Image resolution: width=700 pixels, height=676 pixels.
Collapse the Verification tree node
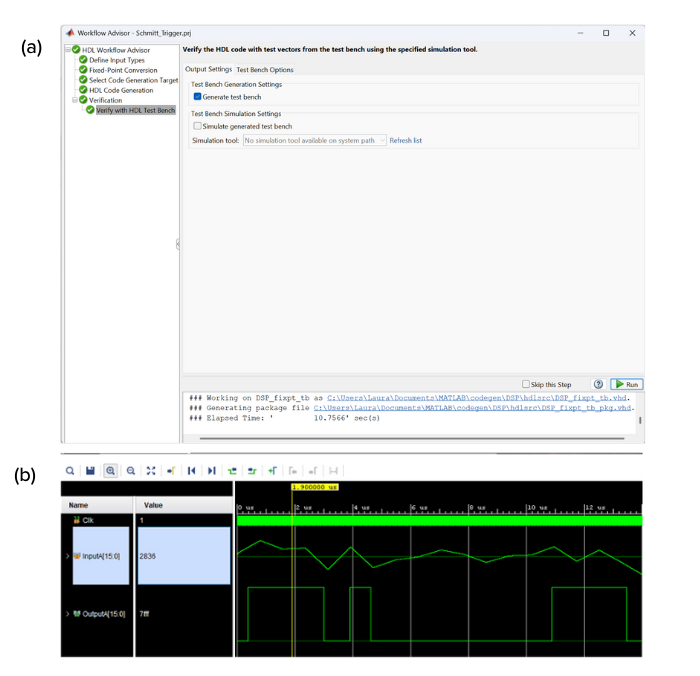75,100
